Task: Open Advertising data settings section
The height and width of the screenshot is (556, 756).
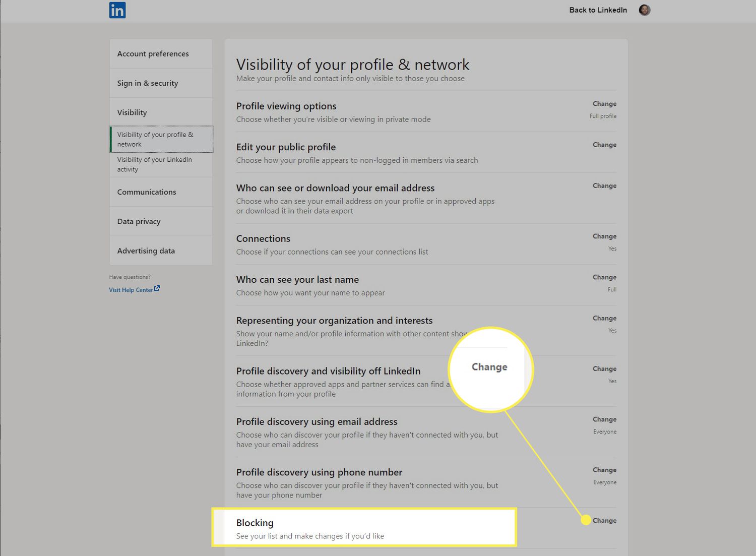Action: click(161, 251)
